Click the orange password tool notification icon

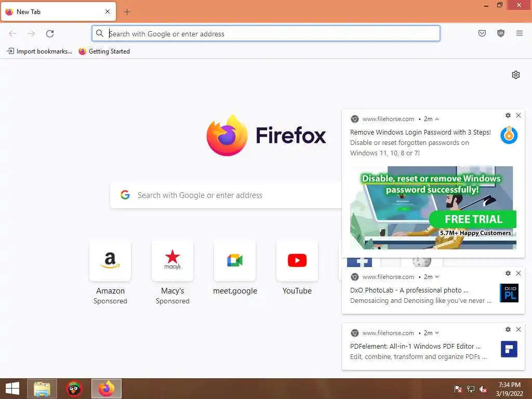509,136
